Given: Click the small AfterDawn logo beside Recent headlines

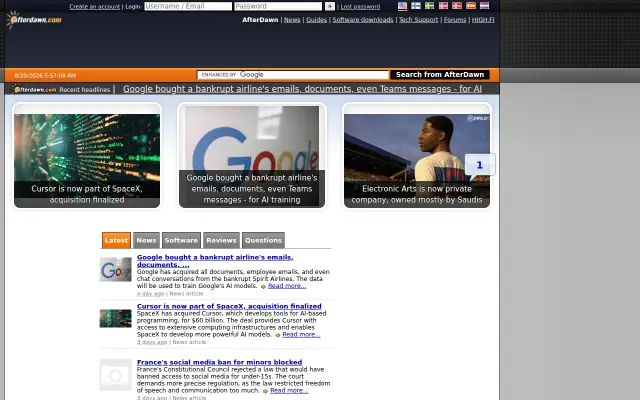Looking at the screenshot, I should [34, 89].
